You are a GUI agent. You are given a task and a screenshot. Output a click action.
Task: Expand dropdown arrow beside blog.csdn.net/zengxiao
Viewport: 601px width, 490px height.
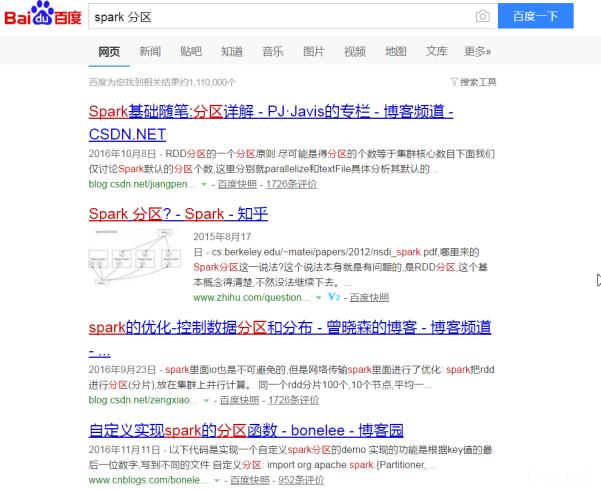(206, 400)
